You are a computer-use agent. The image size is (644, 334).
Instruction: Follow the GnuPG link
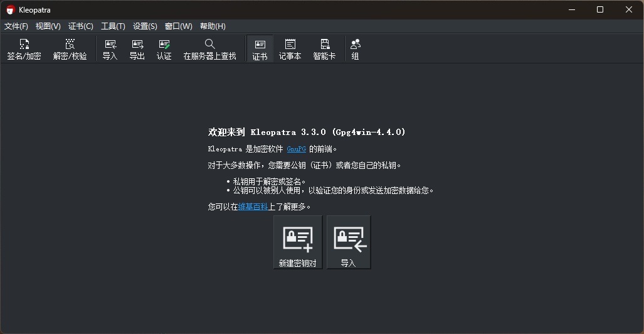coord(296,149)
